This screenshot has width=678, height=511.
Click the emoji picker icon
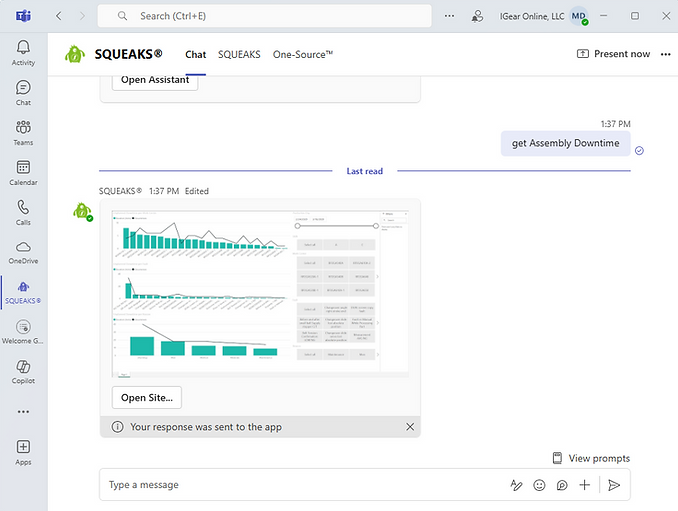[540, 485]
